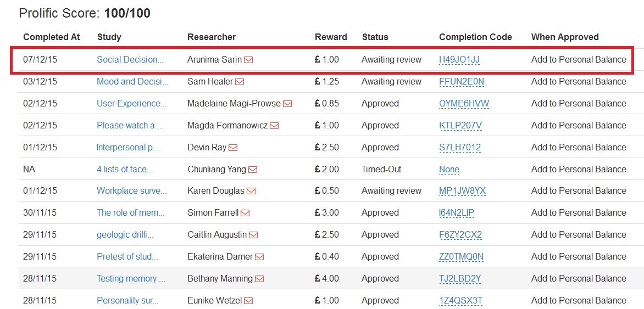Click the geologic drilli... study link

[125, 234]
